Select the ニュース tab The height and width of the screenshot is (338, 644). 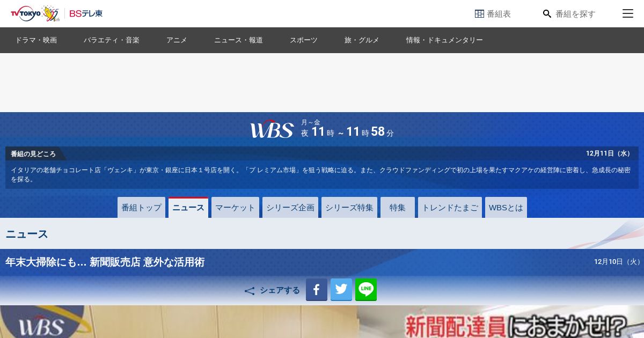(x=188, y=208)
